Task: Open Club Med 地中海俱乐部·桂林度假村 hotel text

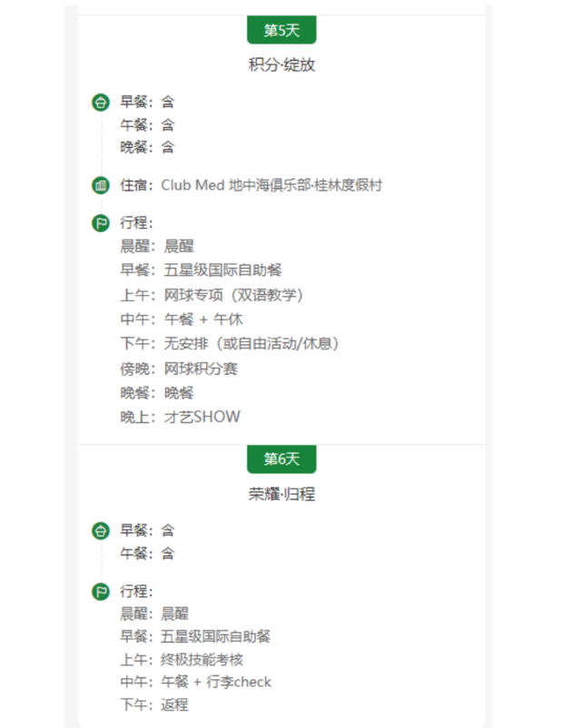Action: 271,185
